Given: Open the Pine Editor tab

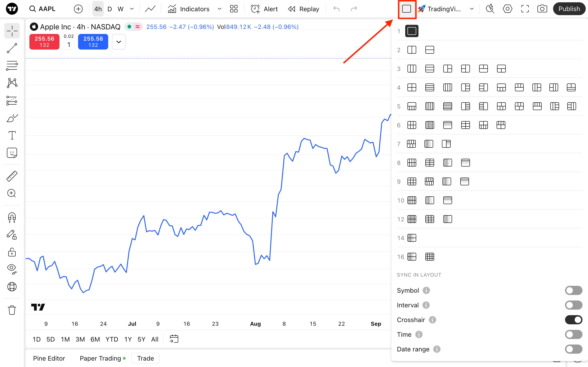Looking at the screenshot, I should pyautogui.click(x=49, y=358).
